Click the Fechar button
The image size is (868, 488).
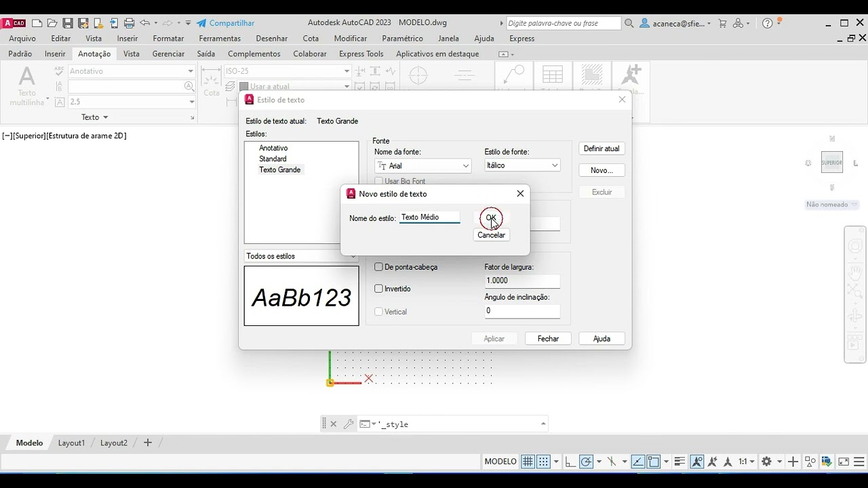coord(548,338)
